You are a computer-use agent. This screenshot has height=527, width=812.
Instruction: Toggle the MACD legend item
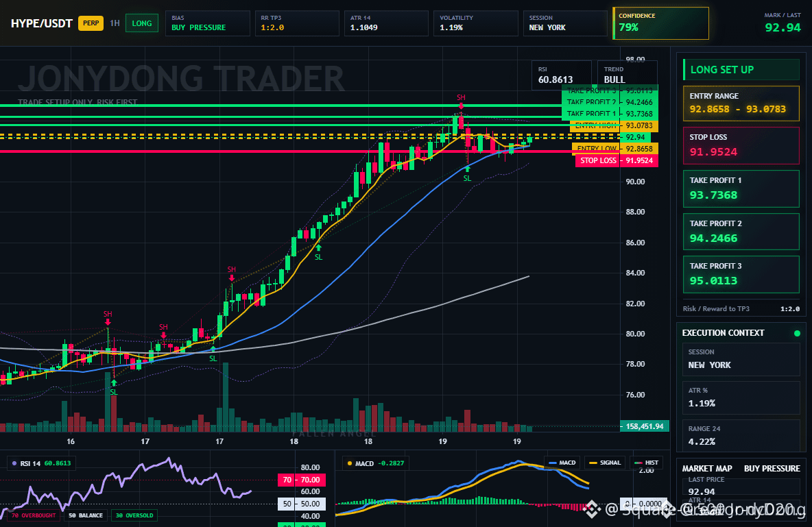click(562, 463)
